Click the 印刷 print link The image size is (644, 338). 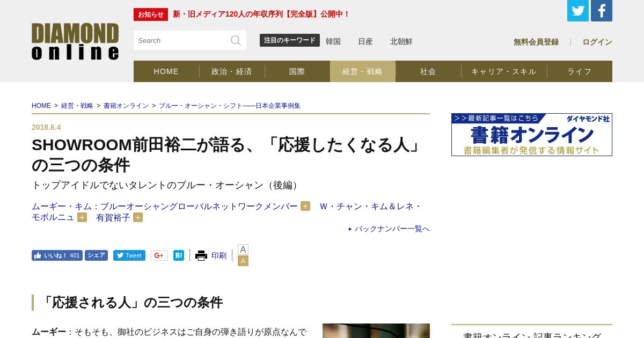point(219,255)
